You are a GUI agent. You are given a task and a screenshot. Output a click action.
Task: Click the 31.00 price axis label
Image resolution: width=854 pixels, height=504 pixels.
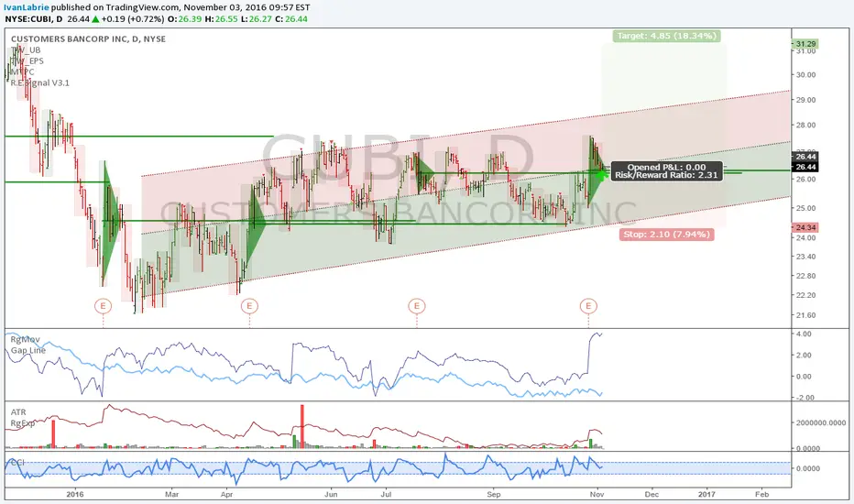[x=805, y=51]
